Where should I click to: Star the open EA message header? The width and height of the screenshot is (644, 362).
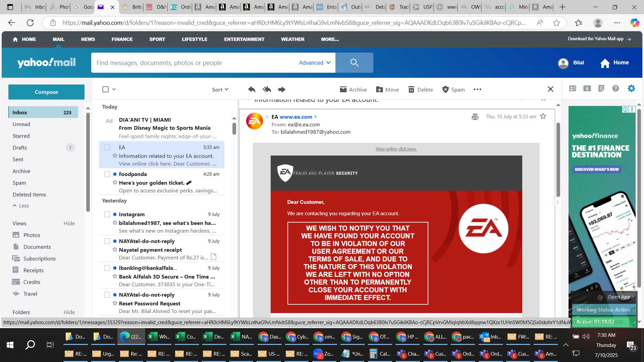tap(543, 116)
